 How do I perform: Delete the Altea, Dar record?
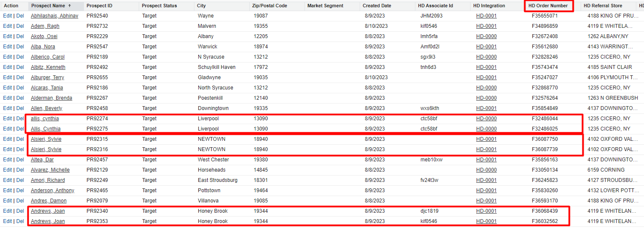point(20,160)
